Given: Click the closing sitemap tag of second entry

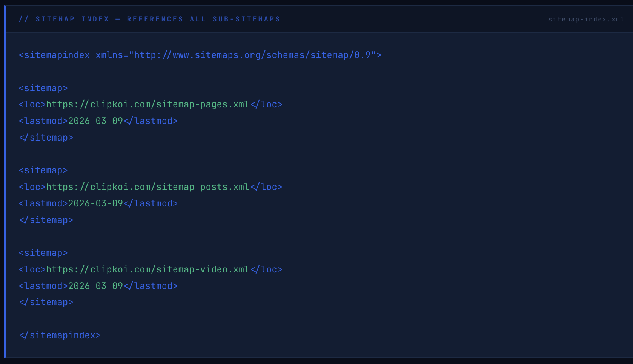Looking at the screenshot, I should point(46,220).
